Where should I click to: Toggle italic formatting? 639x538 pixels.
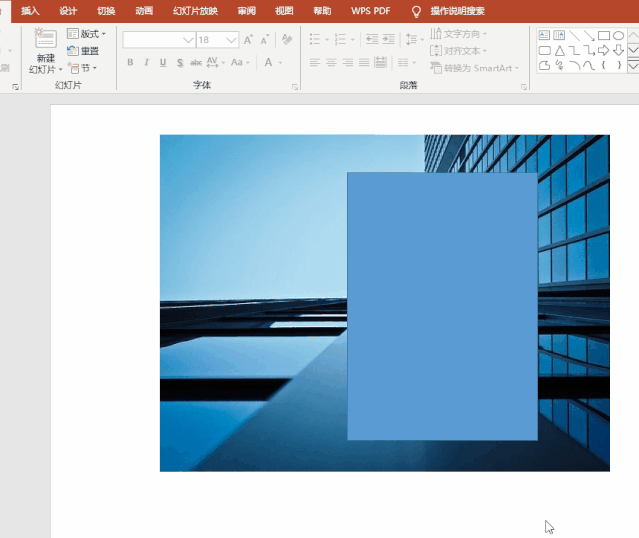click(147, 63)
